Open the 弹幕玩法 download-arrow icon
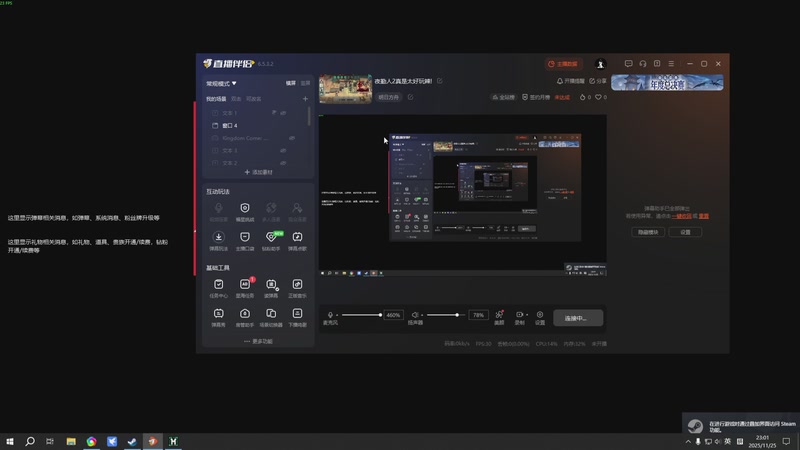800x450 pixels. [218, 237]
